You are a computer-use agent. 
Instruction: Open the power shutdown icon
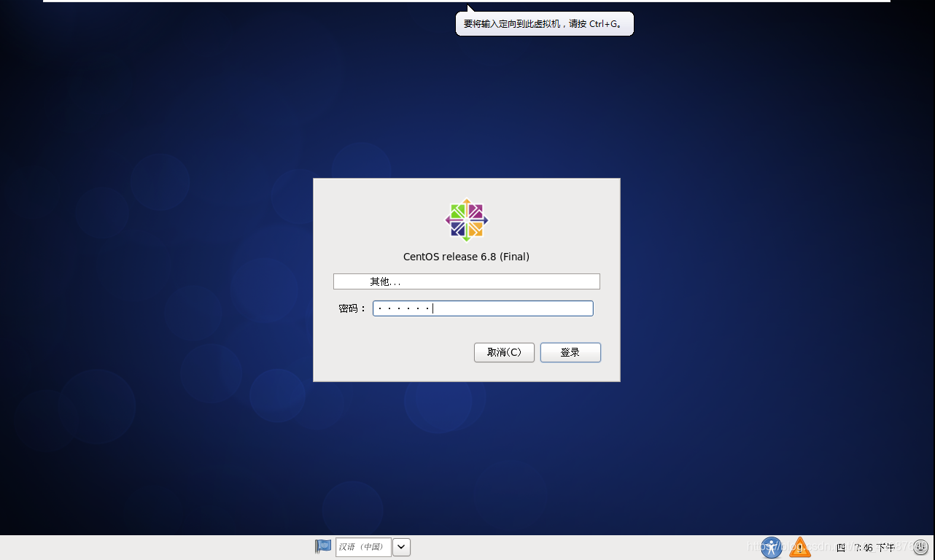click(921, 547)
